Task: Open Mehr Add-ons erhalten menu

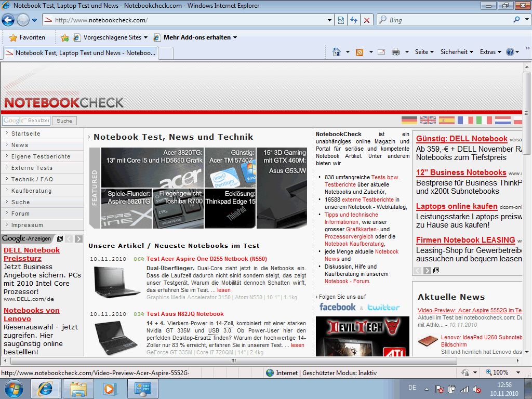Action: [195, 37]
